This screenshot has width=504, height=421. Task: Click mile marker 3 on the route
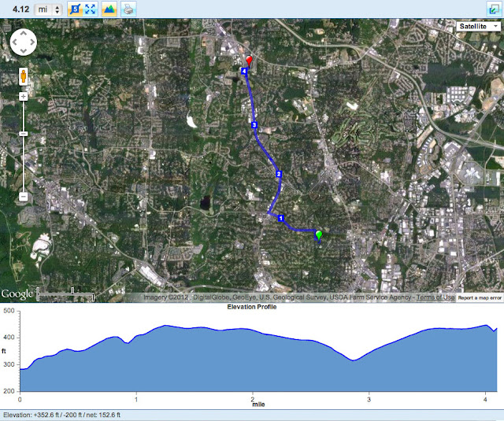coord(254,125)
